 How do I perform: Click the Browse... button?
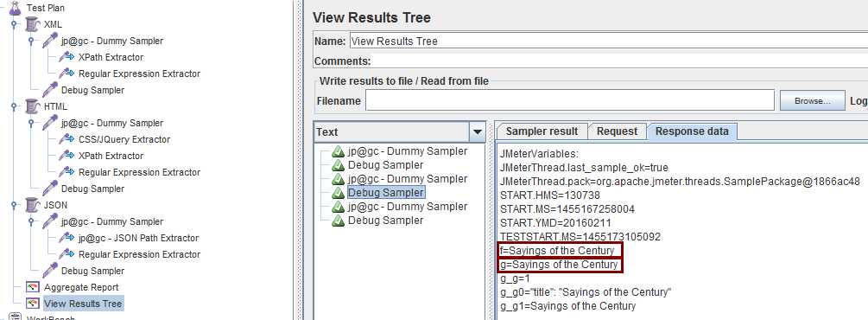[x=812, y=101]
